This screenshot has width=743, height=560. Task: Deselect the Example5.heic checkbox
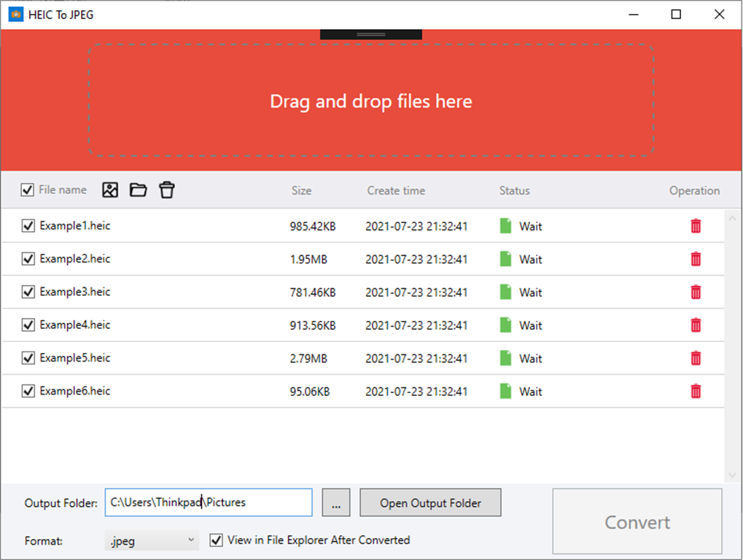(x=28, y=358)
